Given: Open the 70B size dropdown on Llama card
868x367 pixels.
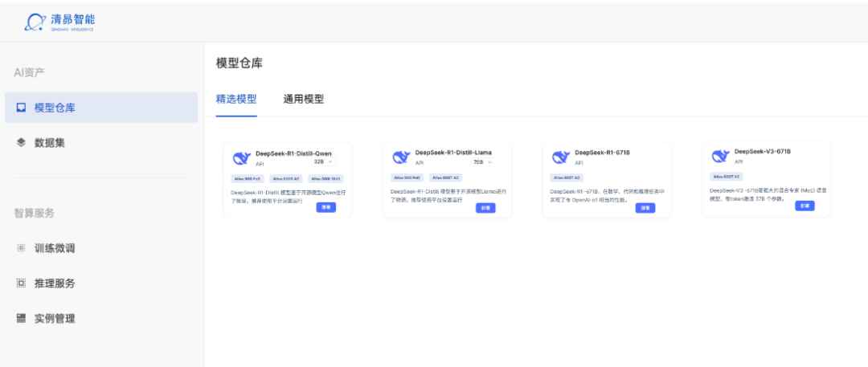Looking at the screenshot, I should [x=483, y=162].
